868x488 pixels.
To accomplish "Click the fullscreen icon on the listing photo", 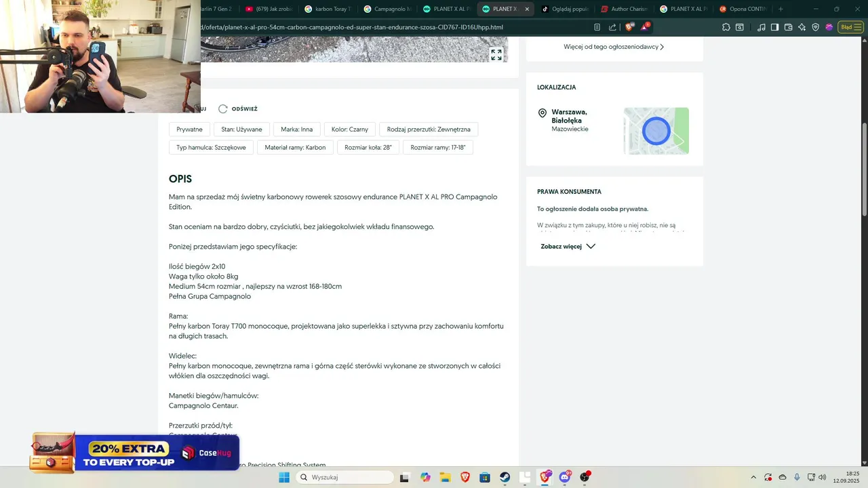I will (496, 55).
